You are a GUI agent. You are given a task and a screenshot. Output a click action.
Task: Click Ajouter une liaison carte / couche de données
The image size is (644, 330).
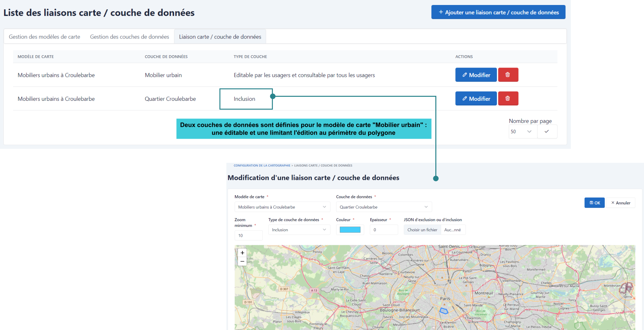tap(498, 12)
